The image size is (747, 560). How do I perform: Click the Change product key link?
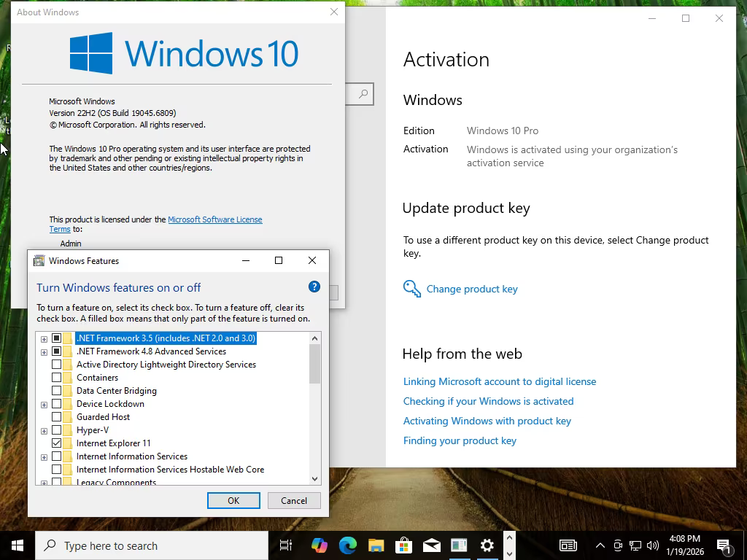point(472,289)
